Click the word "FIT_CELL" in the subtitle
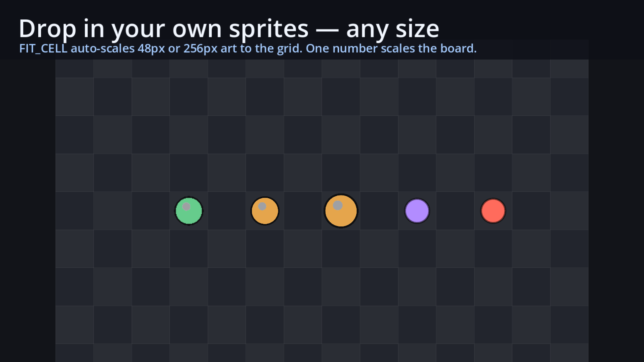The width and height of the screenshot is (644, 362). coord(43,49)
